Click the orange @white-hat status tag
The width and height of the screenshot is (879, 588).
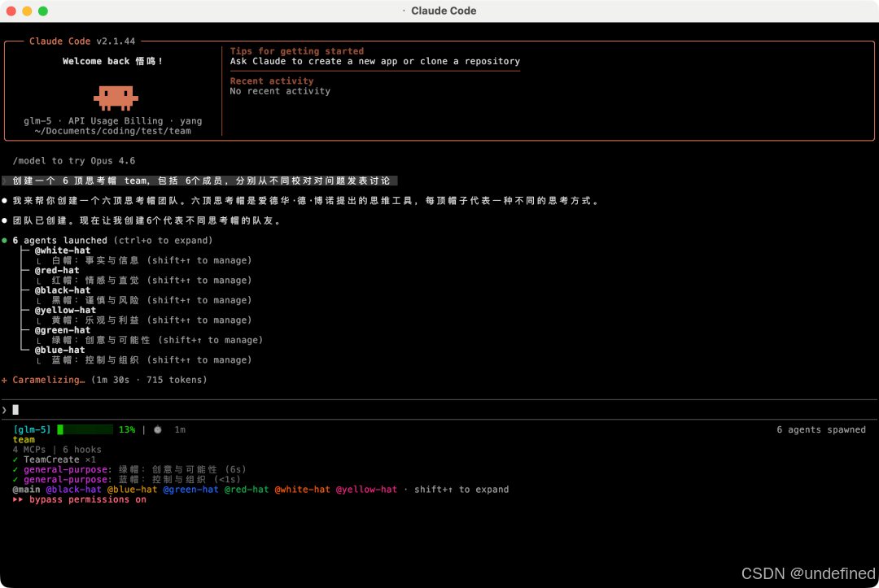coord(302,490)
